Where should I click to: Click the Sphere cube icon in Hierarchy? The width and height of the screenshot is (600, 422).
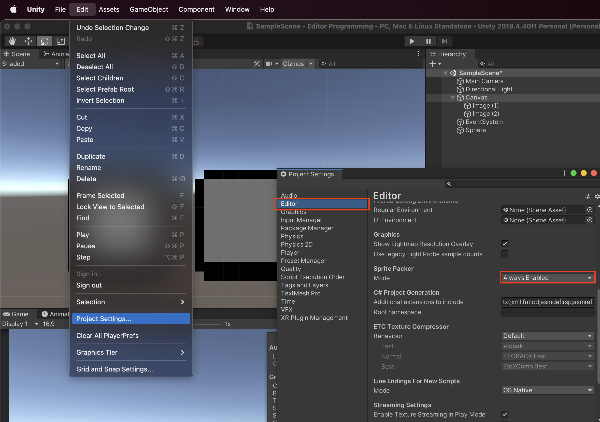point(460,130)
